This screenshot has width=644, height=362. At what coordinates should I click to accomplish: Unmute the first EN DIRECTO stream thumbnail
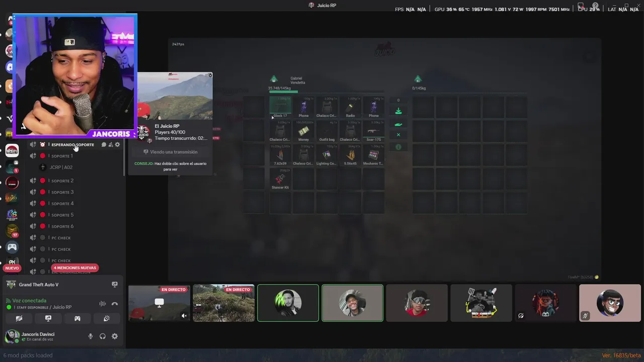[184, 316]
